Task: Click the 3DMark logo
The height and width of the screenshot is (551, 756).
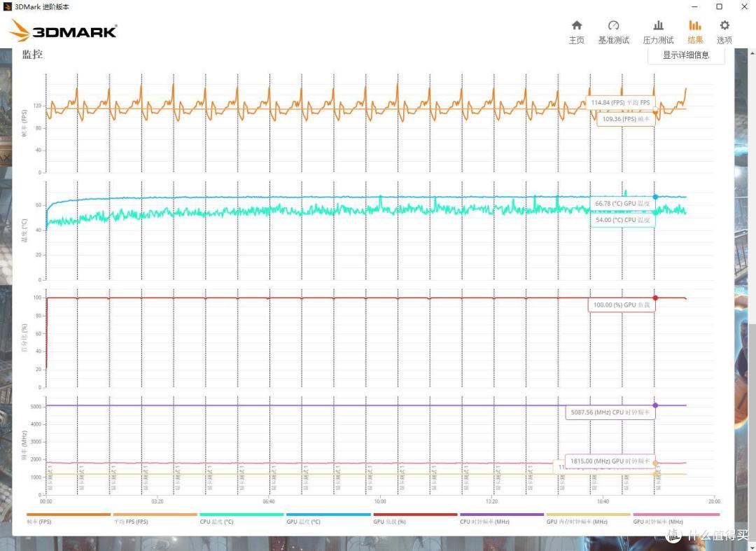Action: (63, 30)
